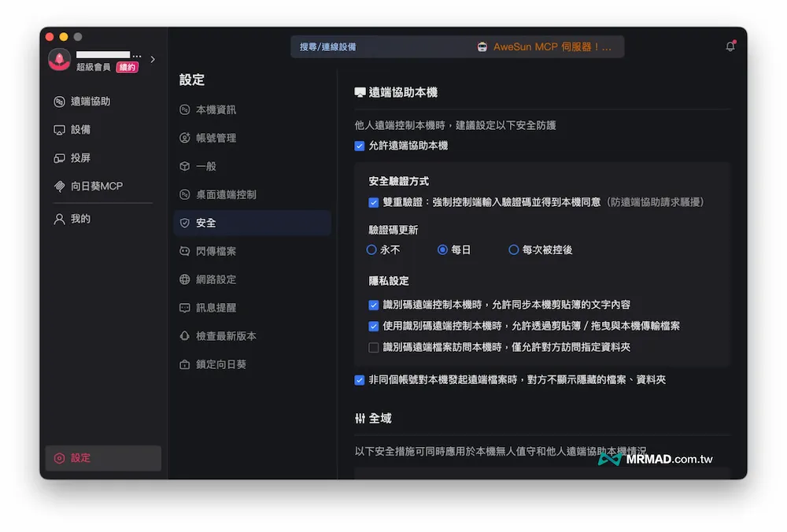Click the 遠端協助本機 heading monitor icon

(360, 93)
